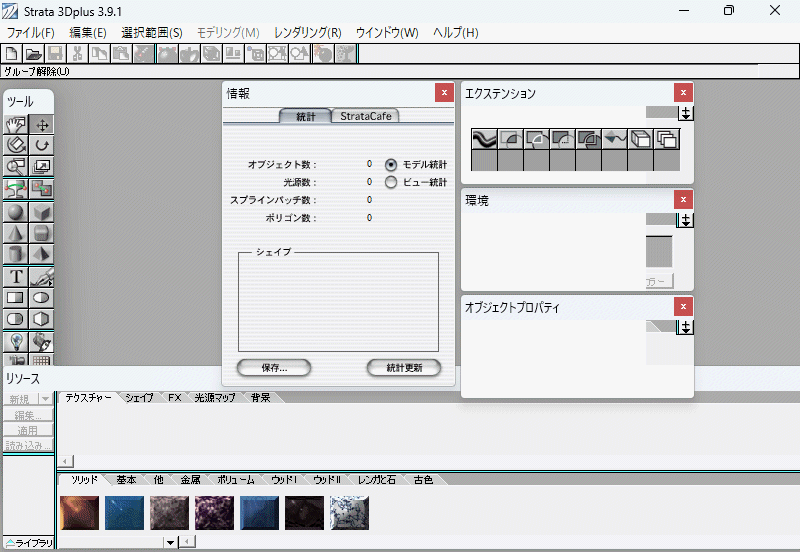This screenshot has width=800, height=552.
Task: Click the dark brown texture thumbnail
Action: [304, 513]
